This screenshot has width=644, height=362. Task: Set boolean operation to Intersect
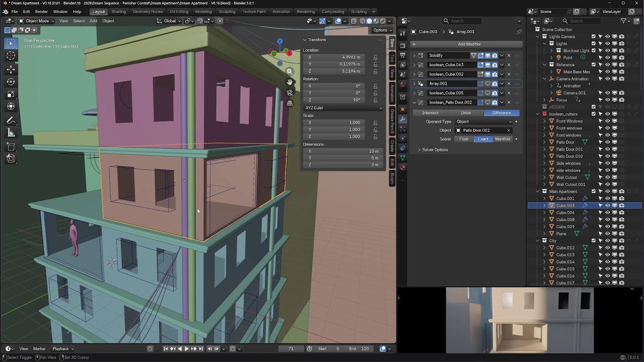pyautogui.click(x=430, y=113)
